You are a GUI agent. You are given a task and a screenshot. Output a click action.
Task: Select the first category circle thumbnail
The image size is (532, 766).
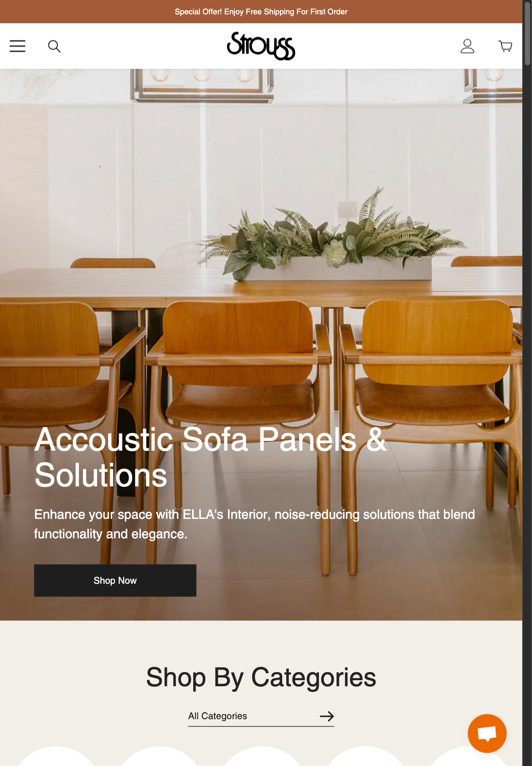point(57,758)
